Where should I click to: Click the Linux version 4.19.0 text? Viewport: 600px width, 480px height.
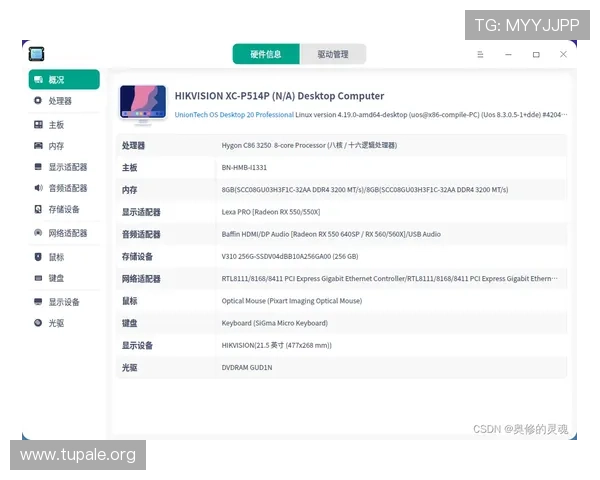coord(431,115)
